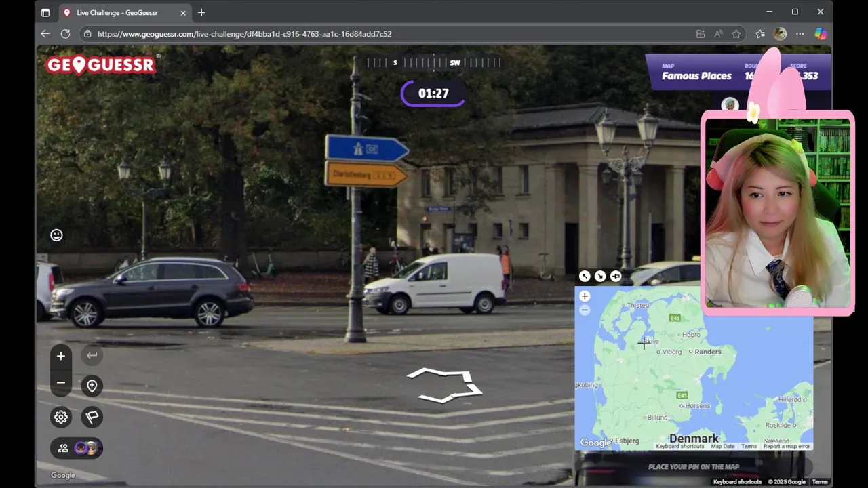The height and width of the screenshot is (488, 868).
Task: Open the emote smiley button
Action: [56, 235]
